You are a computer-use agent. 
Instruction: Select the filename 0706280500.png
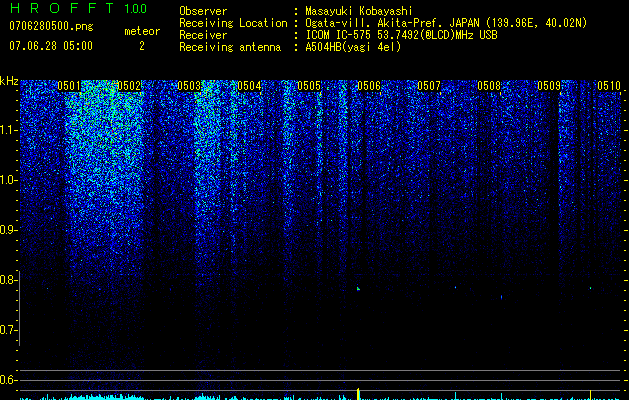click(51, 26)
